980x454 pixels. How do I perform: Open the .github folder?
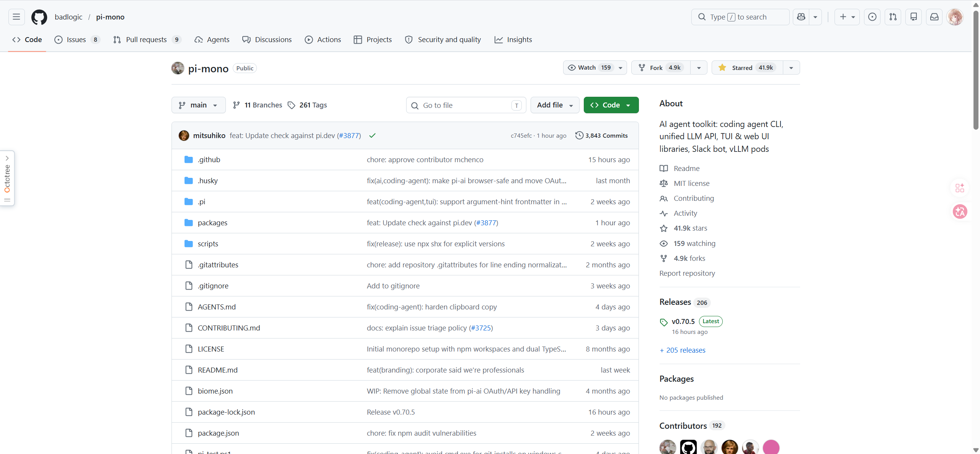pos(209,159)
